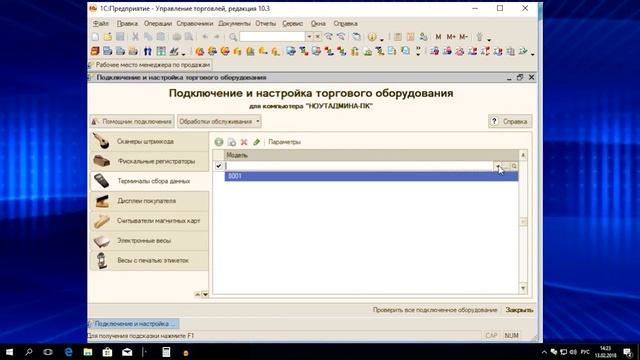This screenshot has height=360, width=640.
Task: Open the calculator toolbar icon
Action: [398, 37]
